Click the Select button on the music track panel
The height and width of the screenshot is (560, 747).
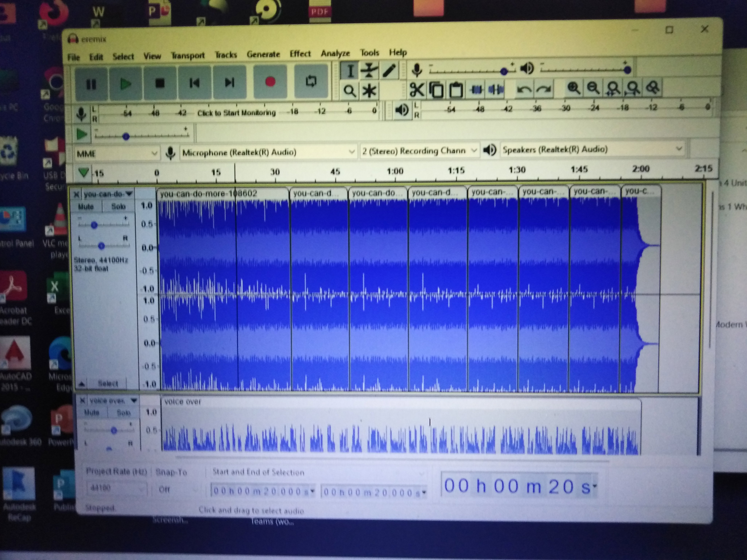pos(108,384)
